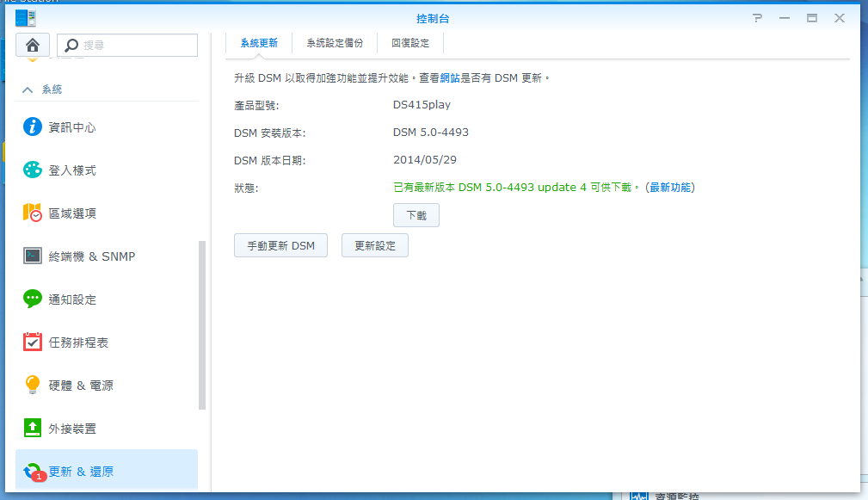This screenshot has width=868, height=500.
Task: Open the 終端機 & SNMP terminal icon
Action: (x=32, y=256)
